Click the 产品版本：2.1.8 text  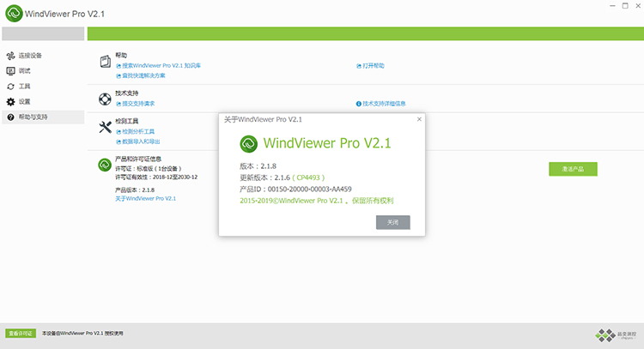point(135,190)
